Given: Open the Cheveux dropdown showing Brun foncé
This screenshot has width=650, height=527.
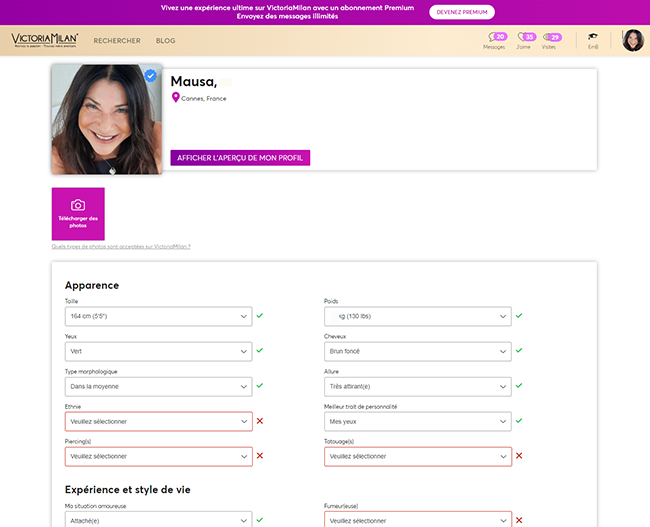Looking at the screenshot, I should pyautogui.click(x=417, y=351).
